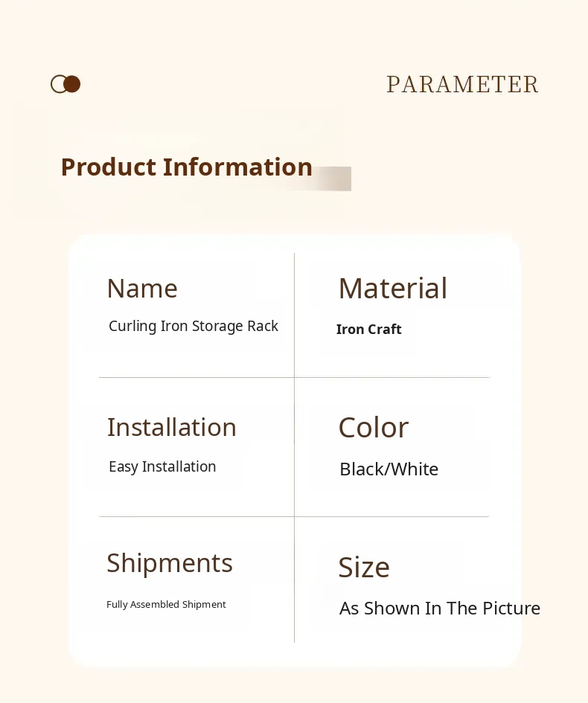Click the Name label
Image resolution: width=588 pixels, height=703 pixels.
pos(142,289)
